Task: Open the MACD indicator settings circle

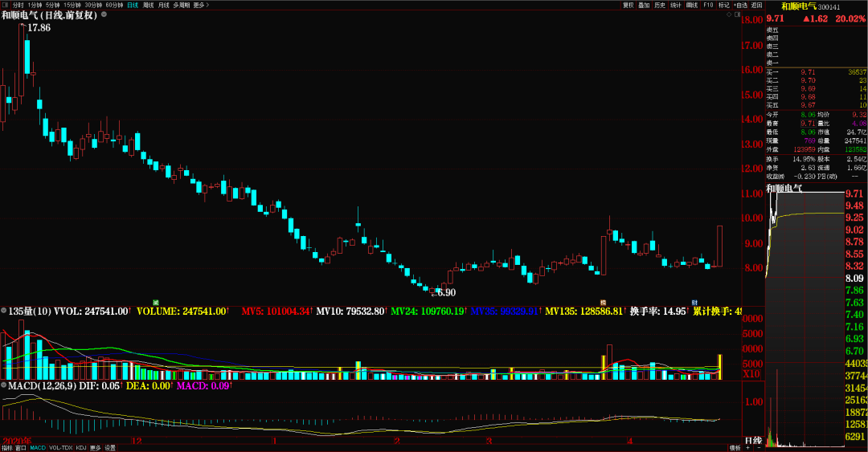Action: [x=4, y=385]
